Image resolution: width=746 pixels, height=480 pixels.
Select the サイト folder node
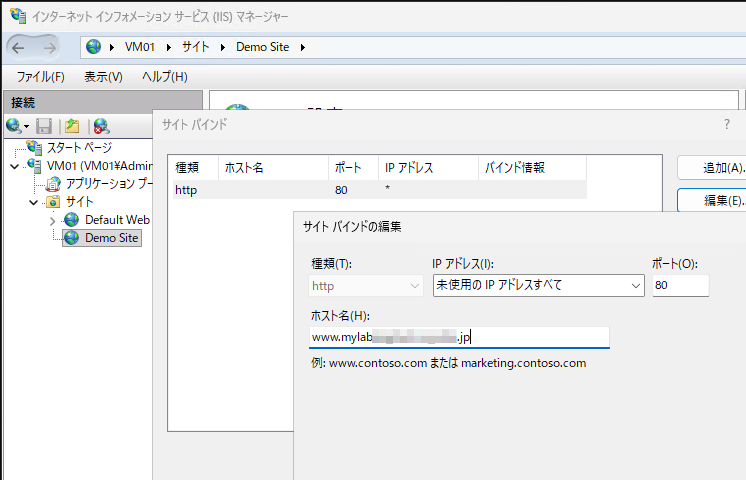tap(79, 202)
